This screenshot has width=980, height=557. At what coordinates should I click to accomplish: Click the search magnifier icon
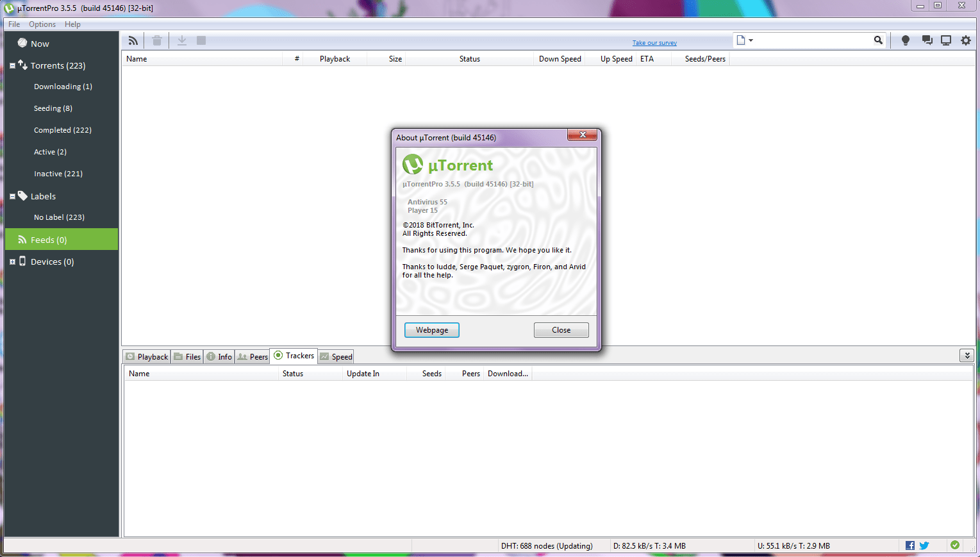coord(878,40)
